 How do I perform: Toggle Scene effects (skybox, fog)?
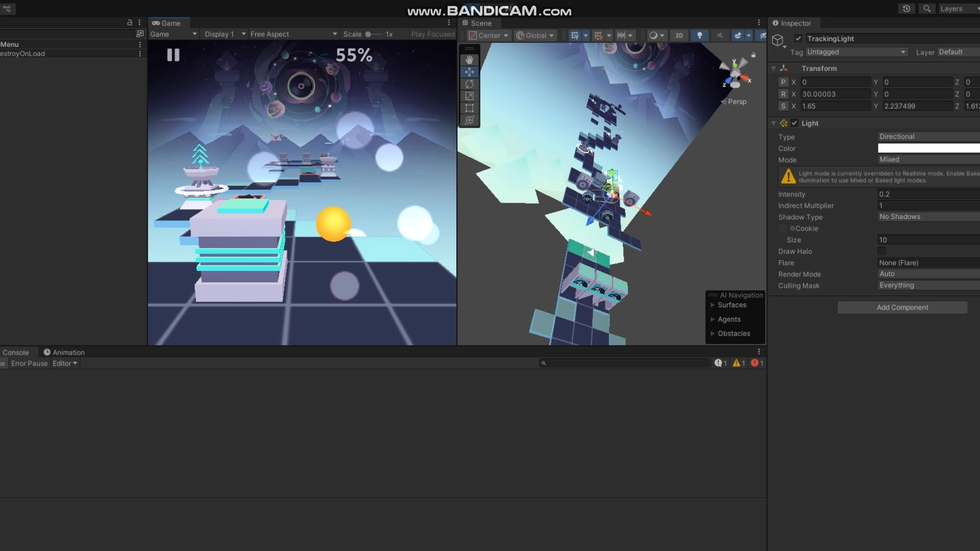click(738, 35)
